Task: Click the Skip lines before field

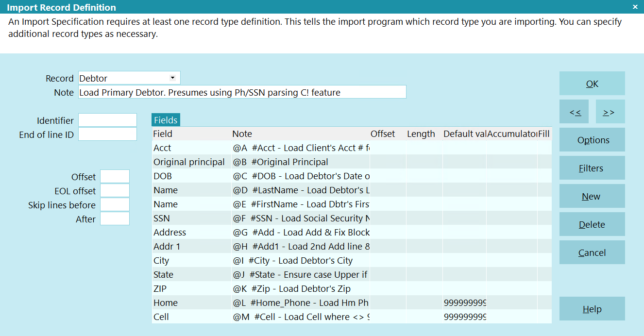Action: tap(115, 205)
